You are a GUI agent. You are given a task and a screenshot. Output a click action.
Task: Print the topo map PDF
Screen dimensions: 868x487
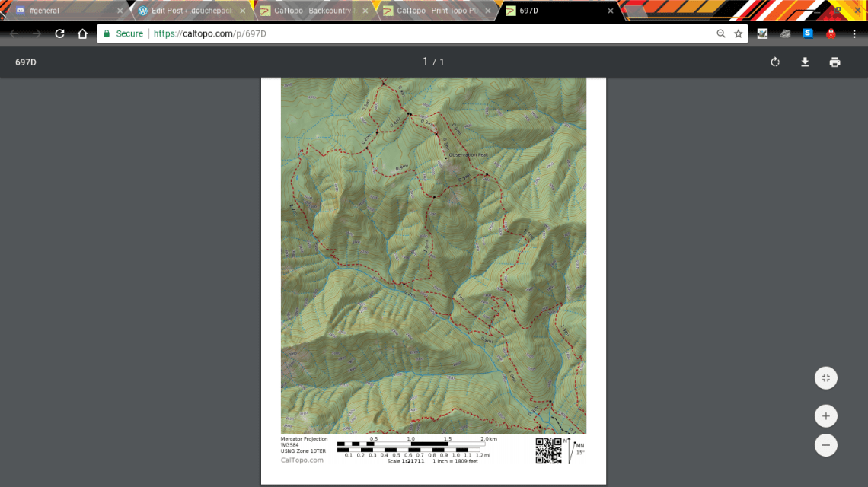[835, 62]
